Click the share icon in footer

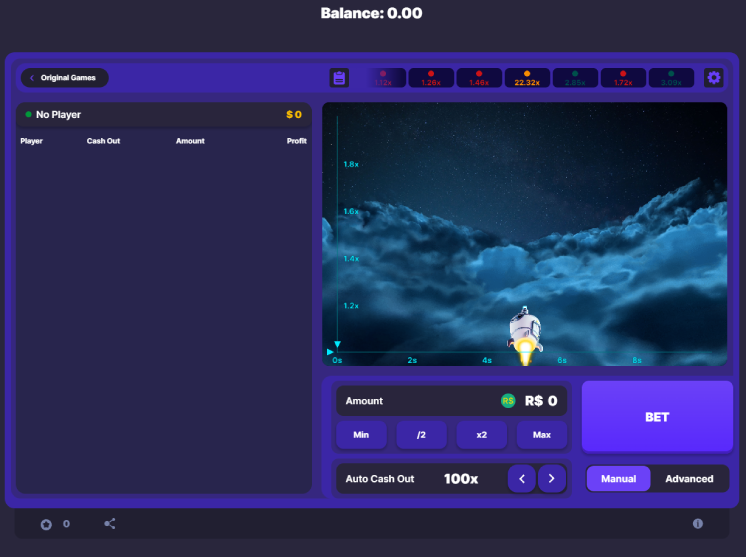click(110, 524)
